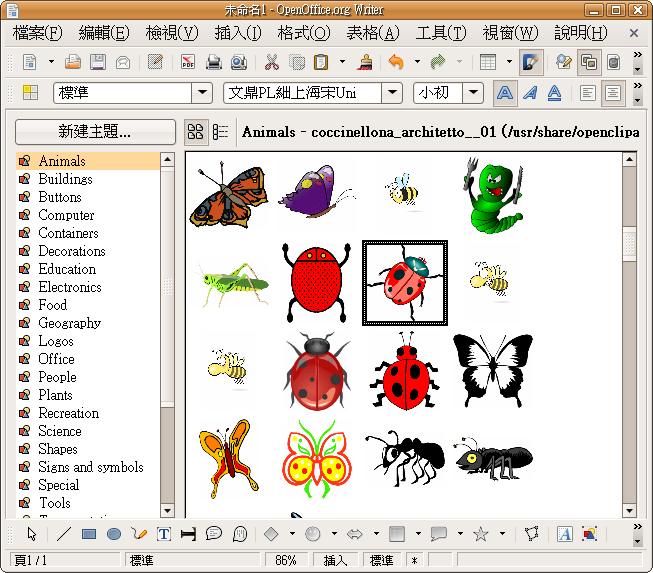The image size is (653, 573).
Task: Open the font name dropdown
Action: pos(393,93)
